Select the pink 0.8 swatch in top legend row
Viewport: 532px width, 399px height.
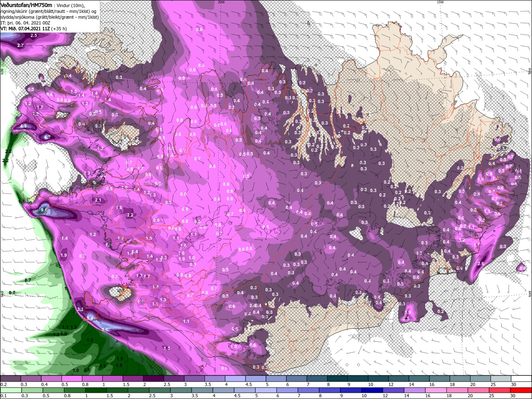pyautogui.click(x=92, y=379)
